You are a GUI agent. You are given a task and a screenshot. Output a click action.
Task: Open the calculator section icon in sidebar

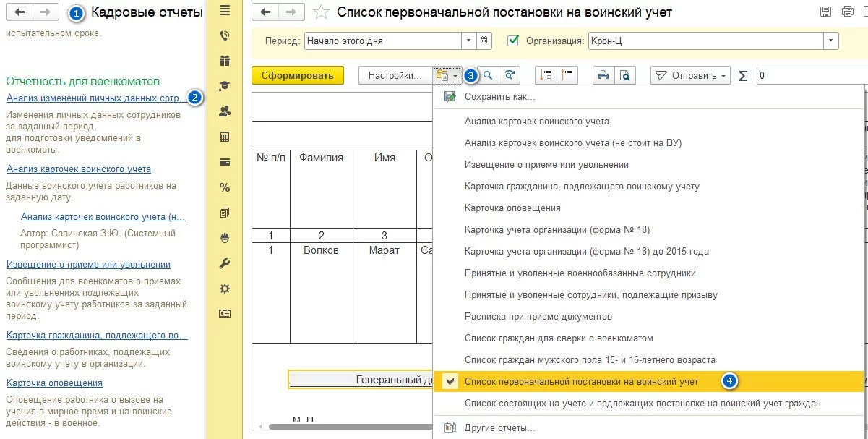coord(224,136)
